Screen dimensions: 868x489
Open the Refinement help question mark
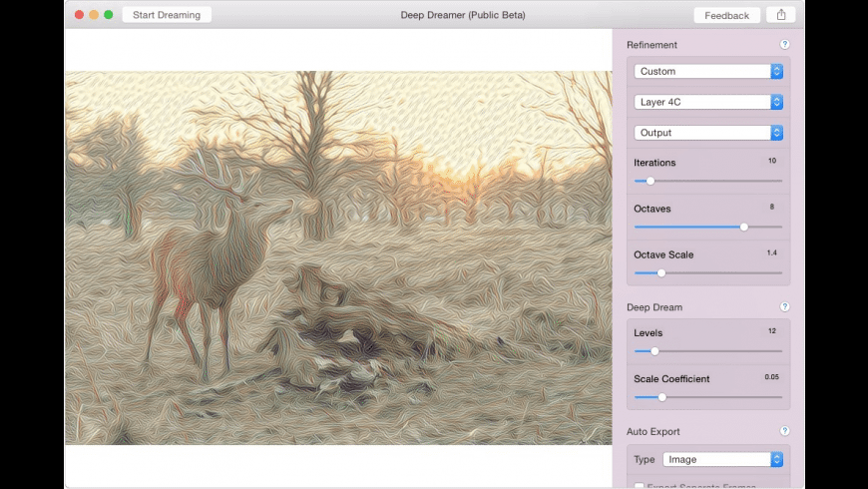784,45
